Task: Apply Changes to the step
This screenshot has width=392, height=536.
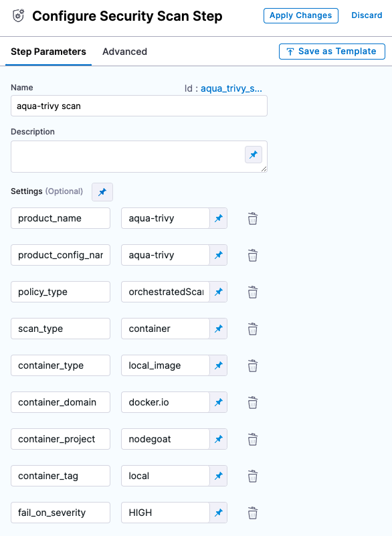Action: [301, 15]
